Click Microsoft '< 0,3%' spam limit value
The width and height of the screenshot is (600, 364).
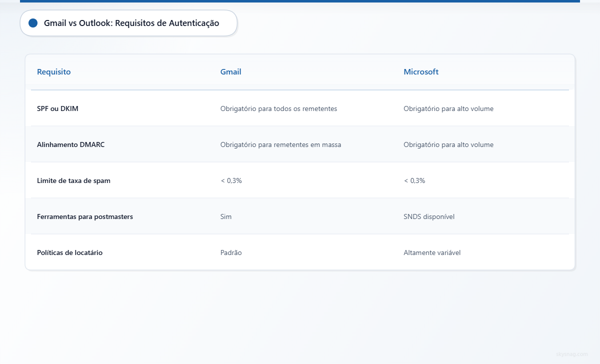coord(414,180)
